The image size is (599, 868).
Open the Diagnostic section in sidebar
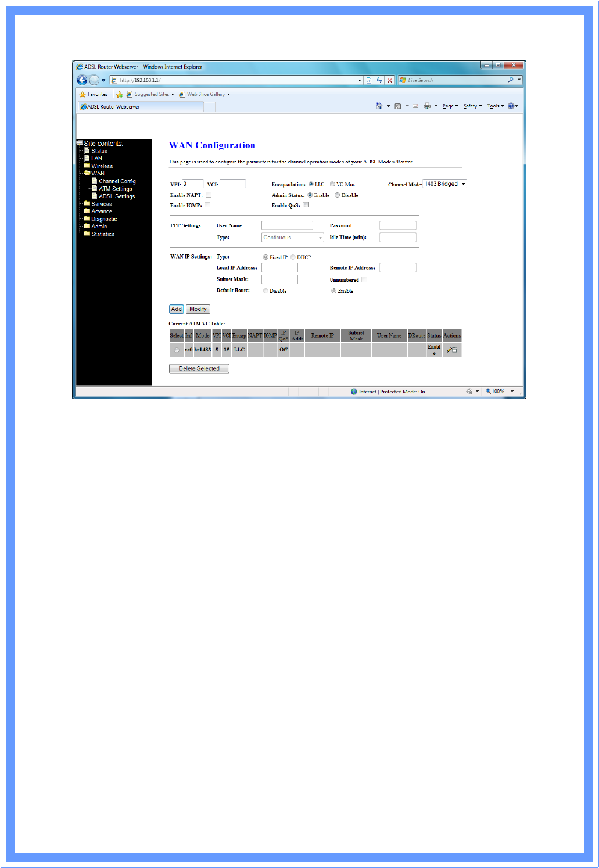click(104, 218)
